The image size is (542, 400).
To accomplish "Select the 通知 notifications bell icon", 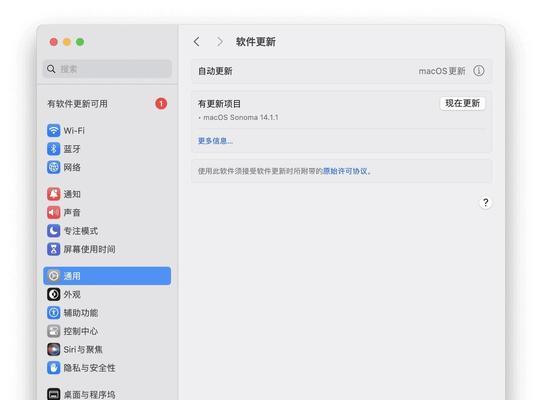I will [54, 194].
